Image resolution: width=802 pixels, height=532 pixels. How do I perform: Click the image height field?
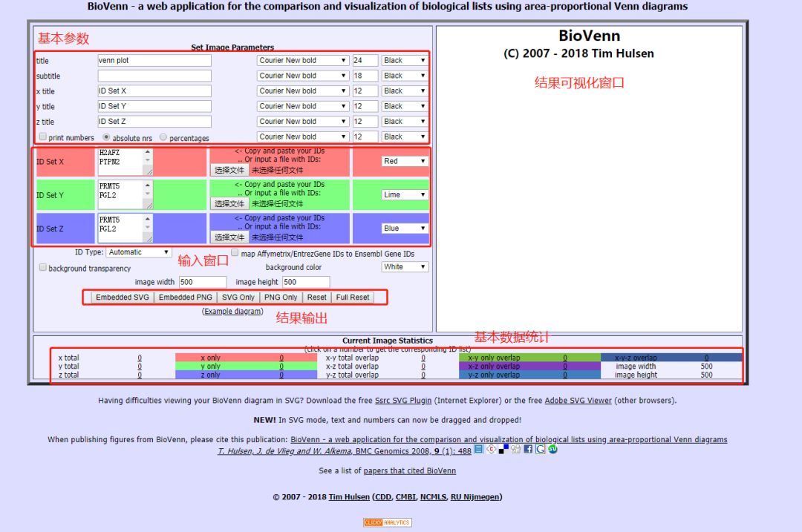(x=306, y=282)
